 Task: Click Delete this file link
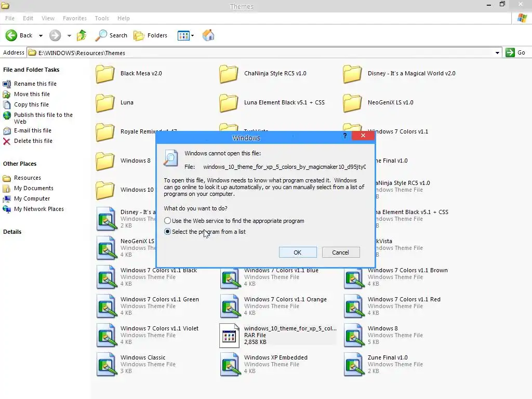pyautogui.click(x=33, y=141)
